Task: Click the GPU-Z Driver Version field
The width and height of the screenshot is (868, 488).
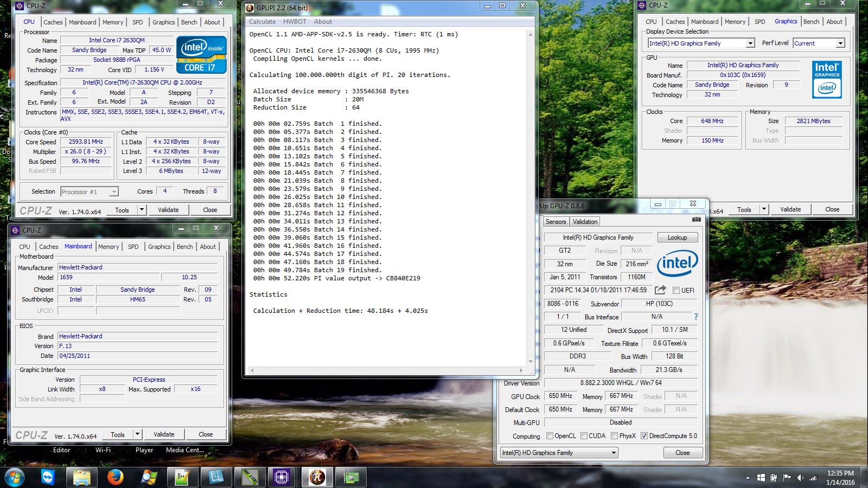Action: [621, 383]
